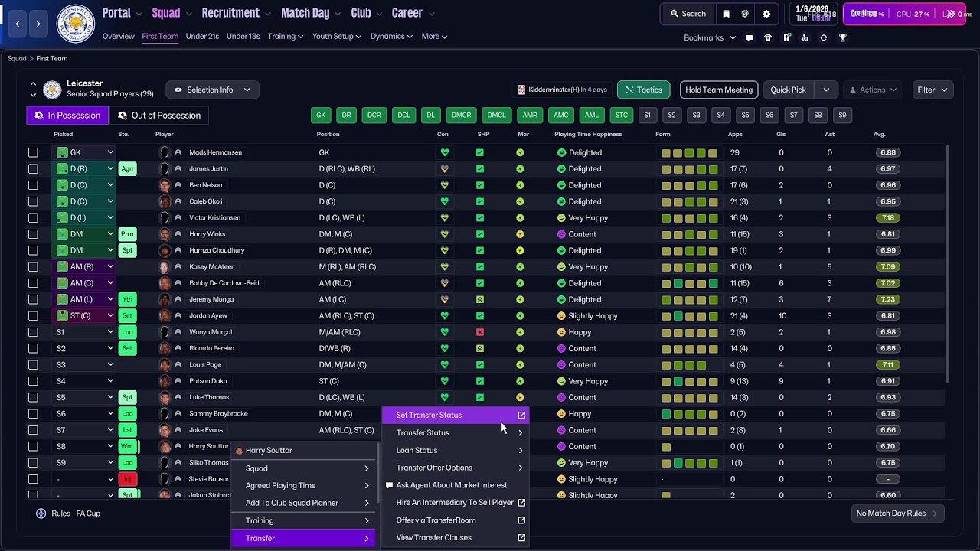Click the red Inj status badge

click(127, 479)
